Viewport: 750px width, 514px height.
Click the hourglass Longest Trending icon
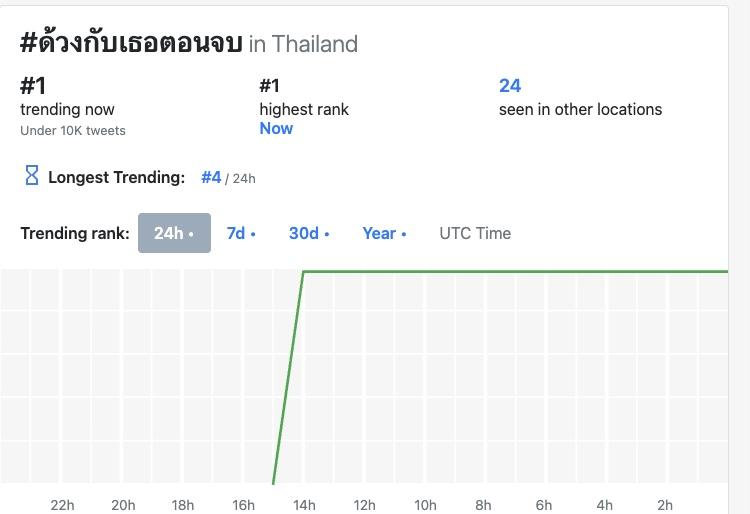click(x=31, y=176)
